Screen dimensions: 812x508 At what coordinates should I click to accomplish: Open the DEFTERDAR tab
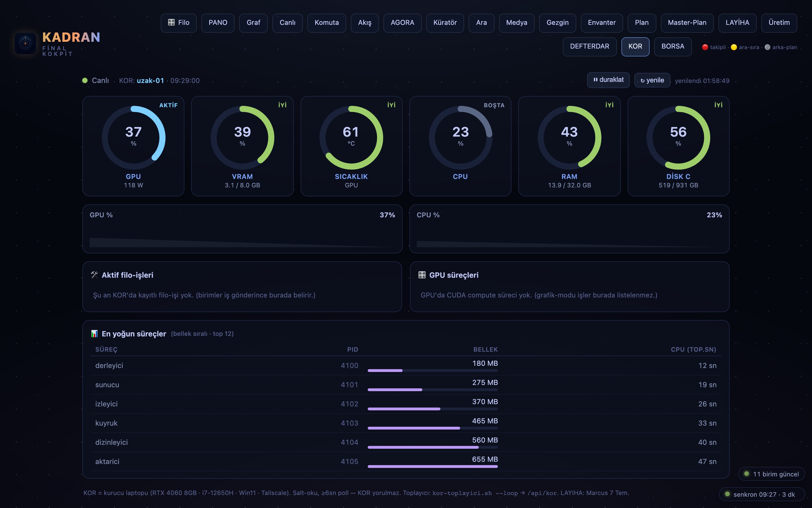pyautogui.click(x=590, y=47)
